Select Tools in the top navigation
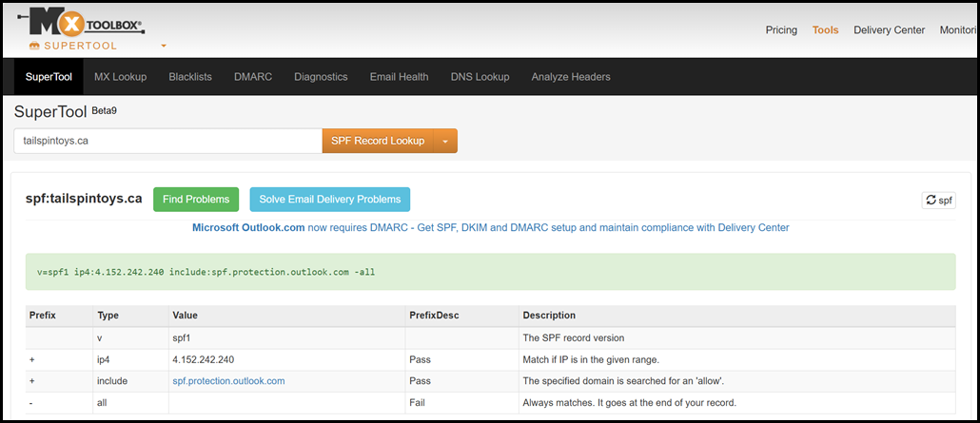 tap(825, 30)
